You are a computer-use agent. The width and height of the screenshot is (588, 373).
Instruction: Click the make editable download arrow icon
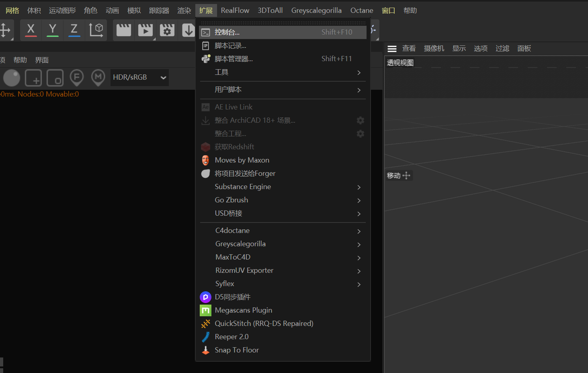click(188, 30)
